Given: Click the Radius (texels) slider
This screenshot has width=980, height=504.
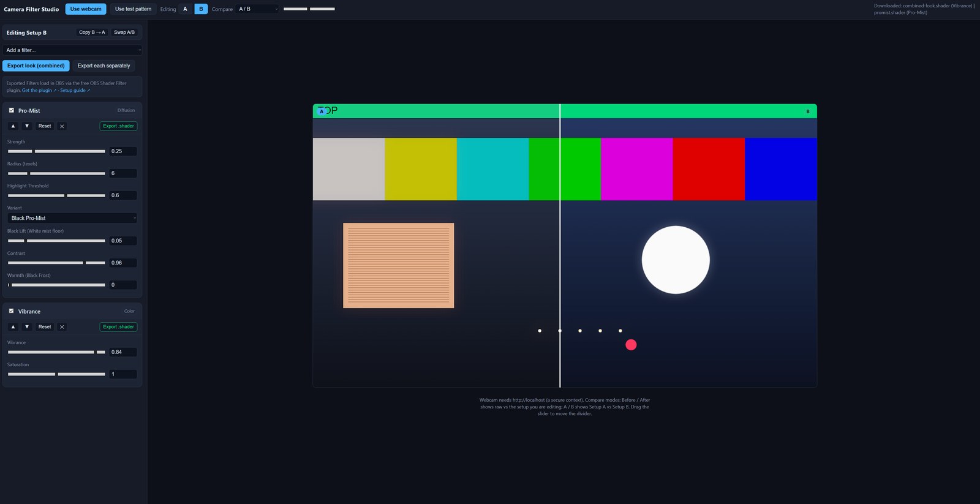Looking at the screenshot, I should pyautogui.click(x=56, y=173).
